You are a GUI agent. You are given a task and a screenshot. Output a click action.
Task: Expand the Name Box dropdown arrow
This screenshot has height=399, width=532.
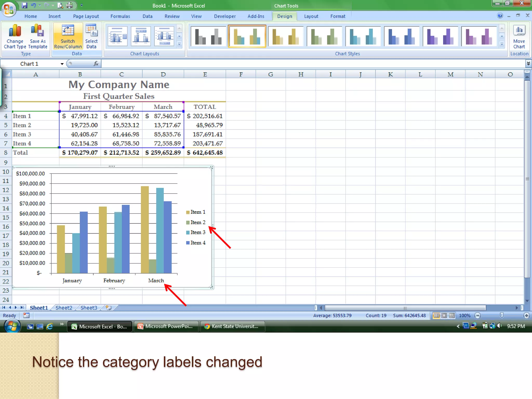coord(62,64)
